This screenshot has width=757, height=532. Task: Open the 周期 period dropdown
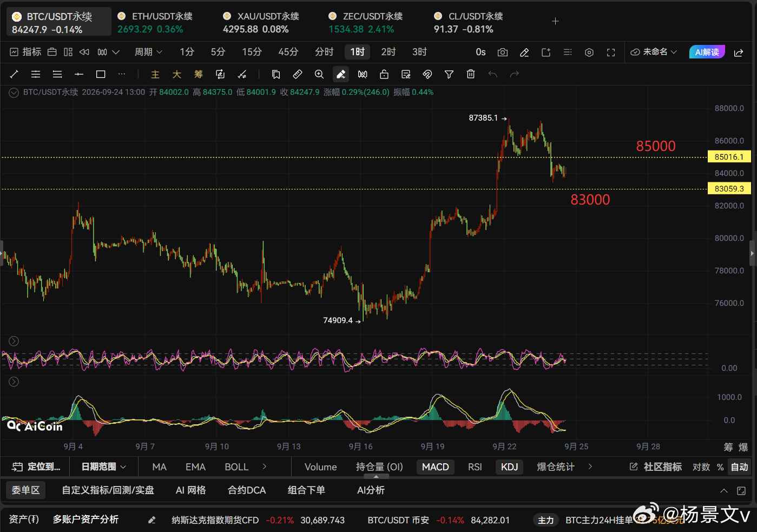pos(148,52)
